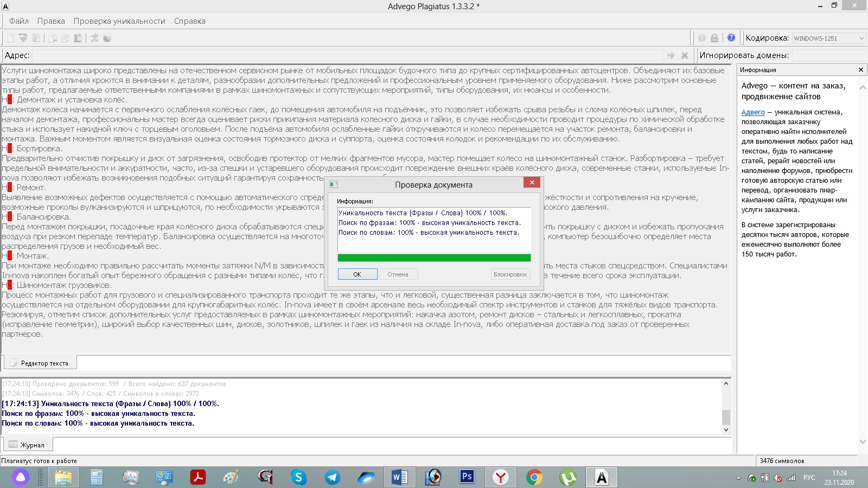Image resolution: width=868 pixels, height=488 pixels.
Task: Click the go arrow beside the address bar
Action: point(671,55)
